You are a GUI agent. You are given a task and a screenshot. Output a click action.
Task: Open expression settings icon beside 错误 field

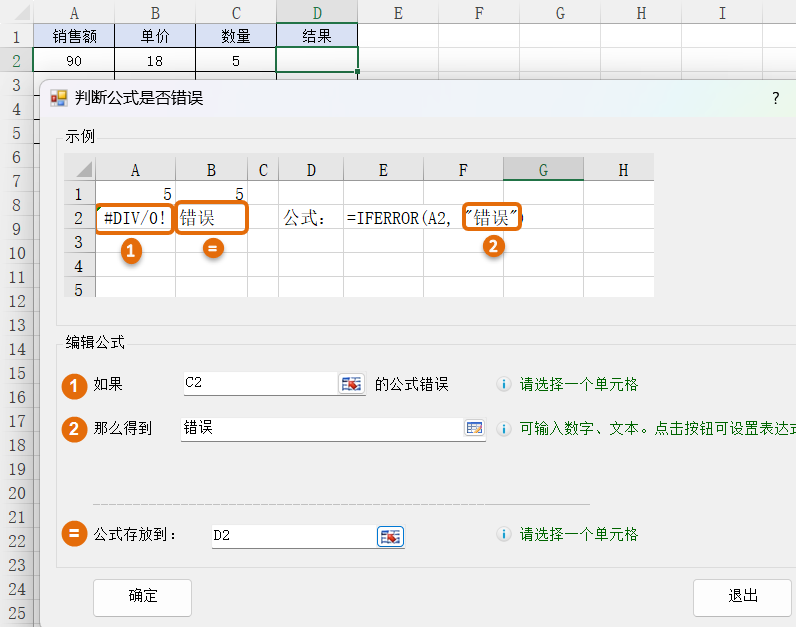(x=474, y=428)
